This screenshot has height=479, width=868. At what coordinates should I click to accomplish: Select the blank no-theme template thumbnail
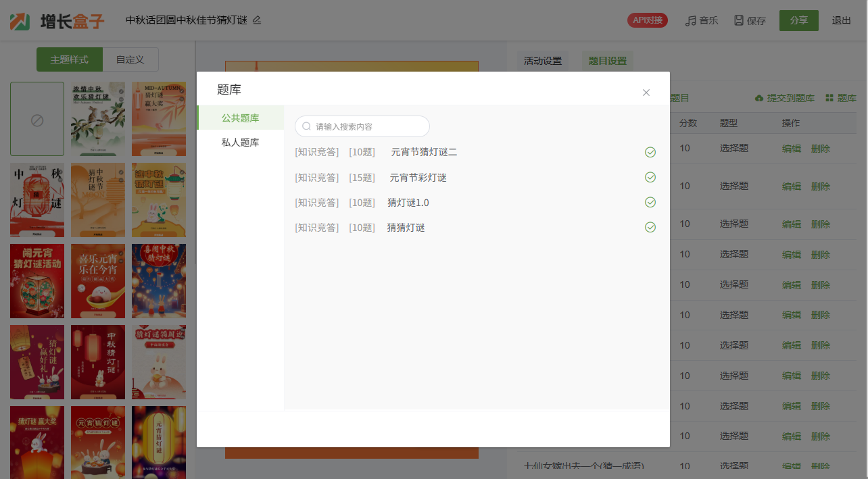point(37,120)
